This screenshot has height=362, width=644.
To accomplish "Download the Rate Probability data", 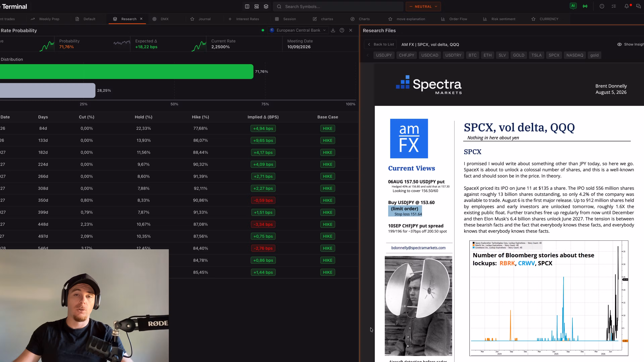I will tap(333, 30).
